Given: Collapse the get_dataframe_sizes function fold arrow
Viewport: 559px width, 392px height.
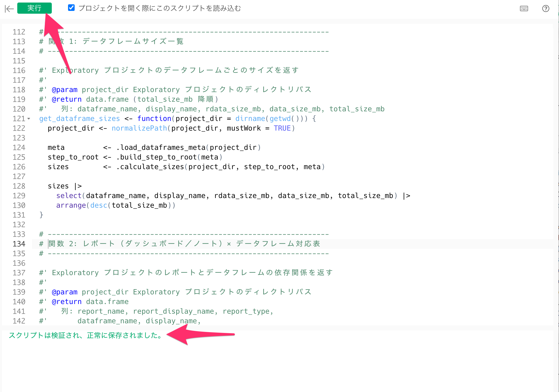Looking at the screenshot, I should [29, 119].
